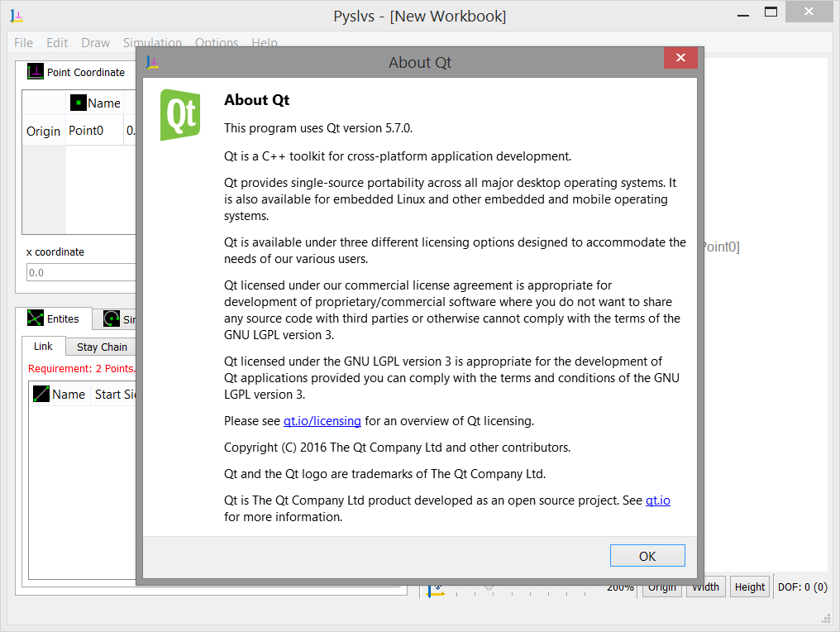Click the Pyslvs application icon in the title bar

click(17, 16)
